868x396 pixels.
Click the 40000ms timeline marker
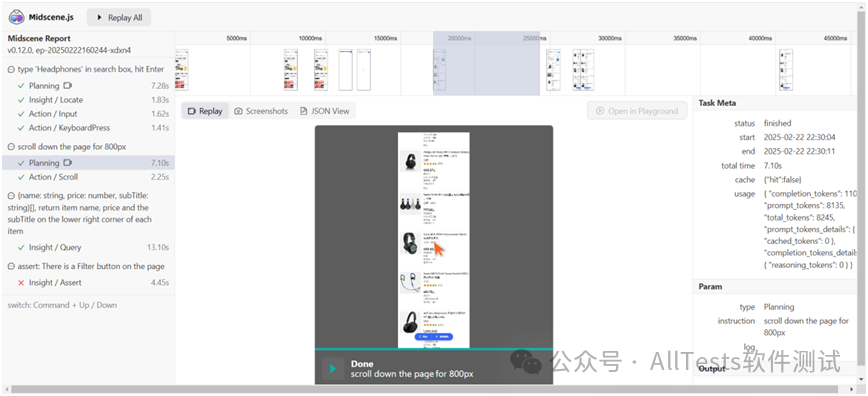[x=760, y=38]
